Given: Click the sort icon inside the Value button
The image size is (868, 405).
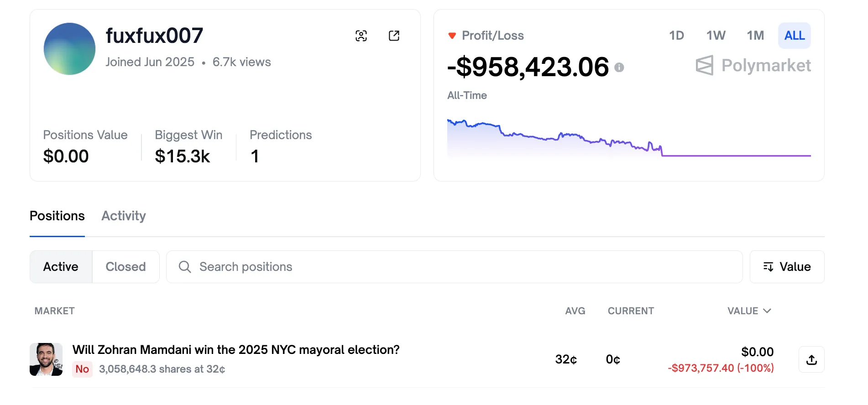Looking at the screenshot, I should [x=768, y=267].
